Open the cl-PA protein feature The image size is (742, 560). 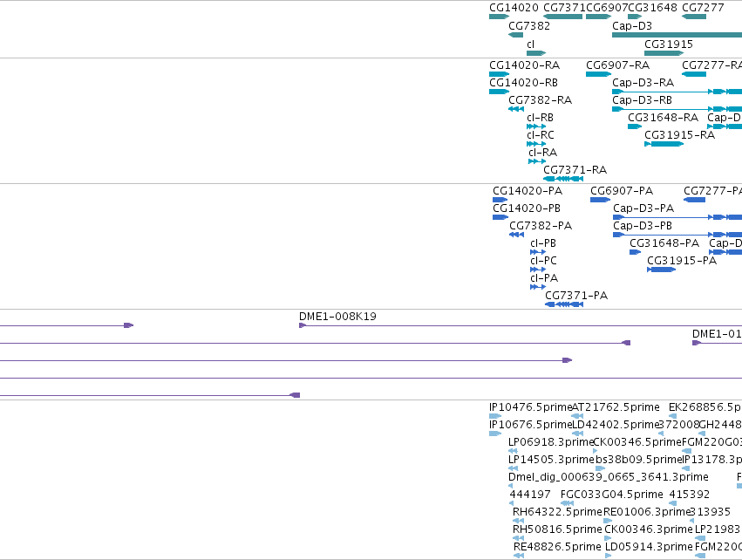click(538, 287)
